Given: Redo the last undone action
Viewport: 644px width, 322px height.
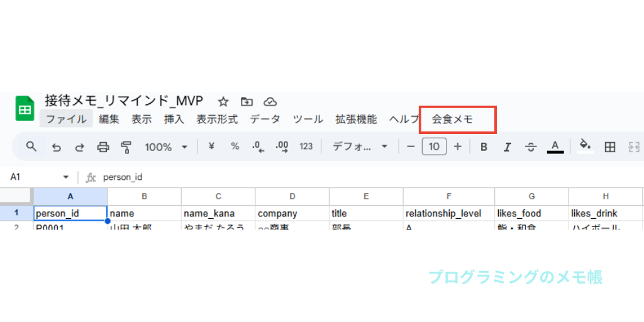Looking at the screenshot, I should [80, 147].
